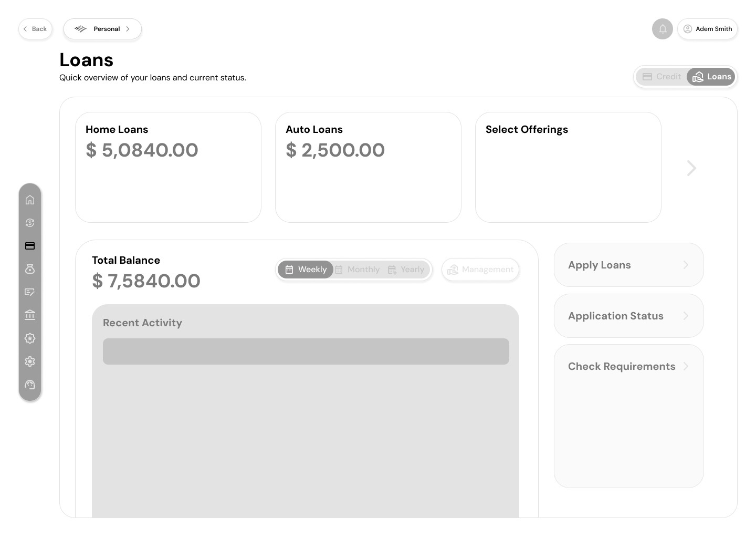This screenshot has height=538, width=756.
Task: Switch to the Credit toggle
Action: [x=661, y=77]
